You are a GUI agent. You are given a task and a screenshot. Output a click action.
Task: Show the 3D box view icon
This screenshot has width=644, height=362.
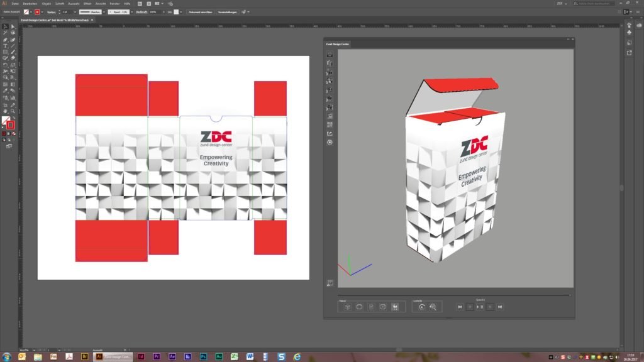pyautogui.click(x=347, y=307)
